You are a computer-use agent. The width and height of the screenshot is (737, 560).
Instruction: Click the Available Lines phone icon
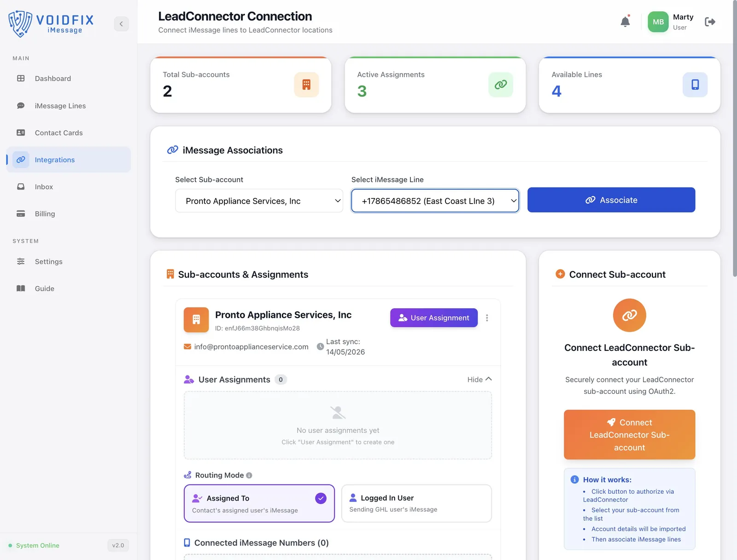click(695, 85)
